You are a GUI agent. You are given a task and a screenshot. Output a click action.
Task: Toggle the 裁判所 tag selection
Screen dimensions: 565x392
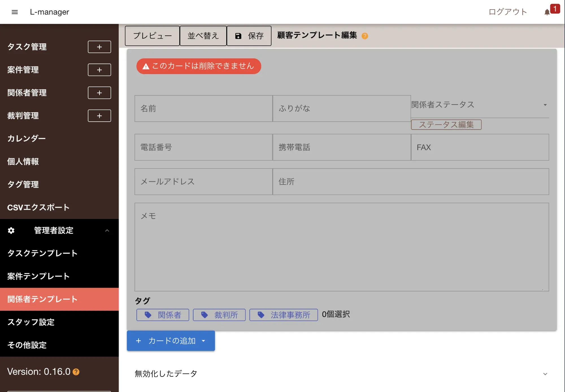coord(219,315)
